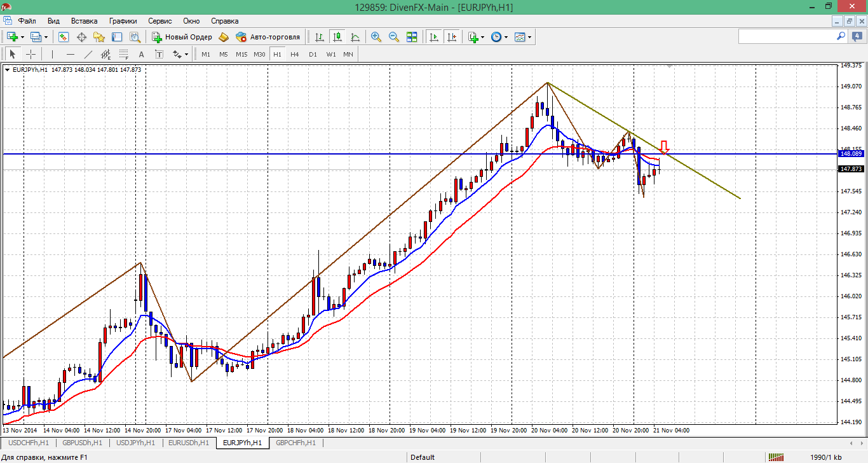Switch to the GBPUSDh,H1 chart tab
This screenshot has height=463, width=868.
(83, 443)
